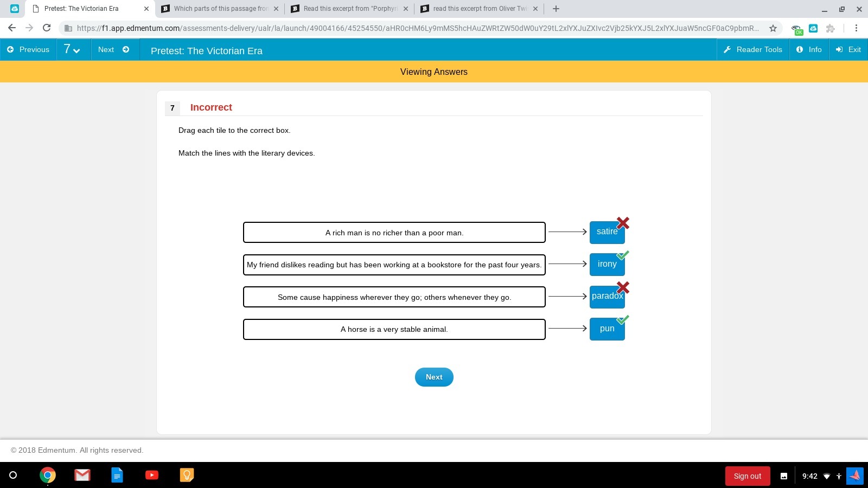Open the Chrome three-dot menu
This screenshot has width=868, height=488.
(x=856, y=28)
